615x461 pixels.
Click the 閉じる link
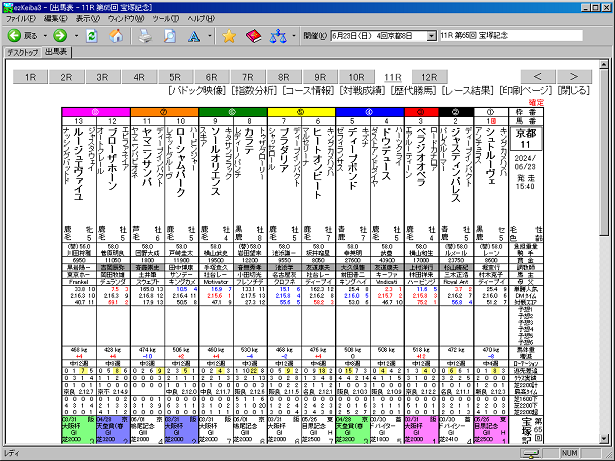573,91
